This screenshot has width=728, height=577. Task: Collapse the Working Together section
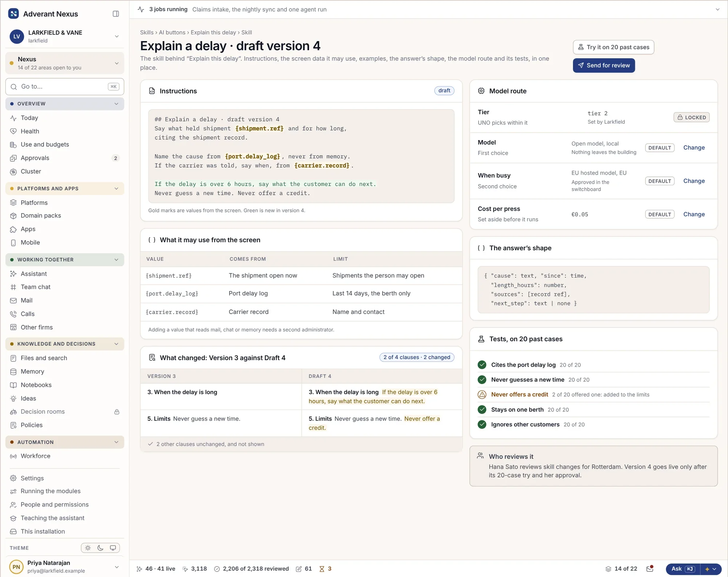[x=65, y=260]
